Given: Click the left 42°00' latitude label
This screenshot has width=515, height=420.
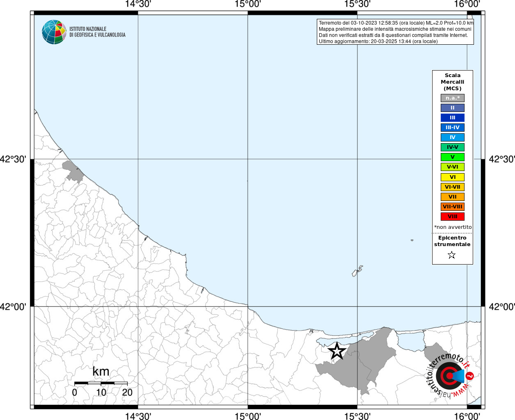Looking at the screenshot, I should tap(13, 307).
